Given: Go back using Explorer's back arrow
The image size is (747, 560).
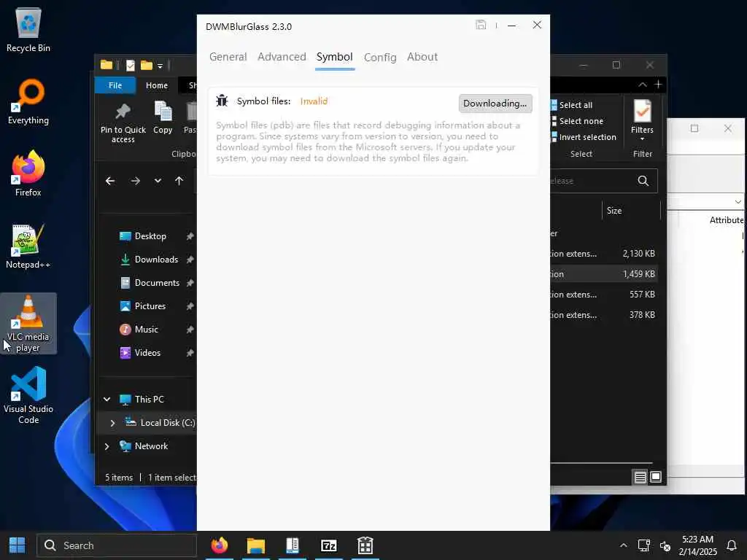Looking at the screenshot, I should click(110, 181).
